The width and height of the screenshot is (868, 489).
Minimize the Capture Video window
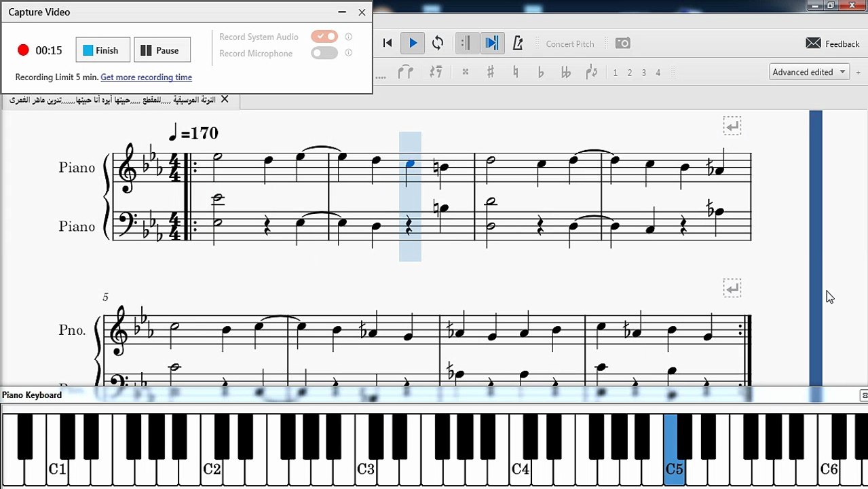pyautogui.click(x=342, y=12)
